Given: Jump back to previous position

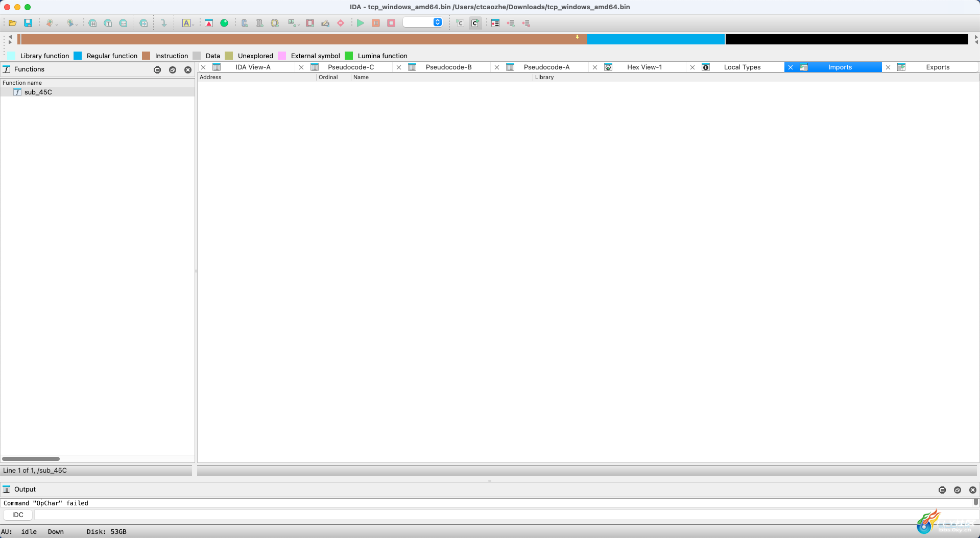Looking at the screenshot, I should point(50,23).
